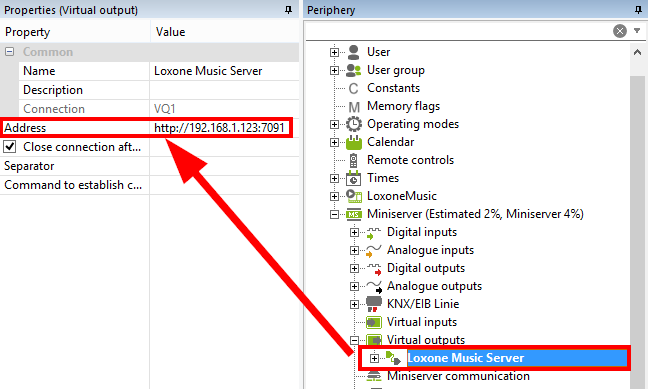Expand the LoxoneMusic node
The height and width of the screenshot is (389, 648).
pyautogui.click(x=334, y=196)
